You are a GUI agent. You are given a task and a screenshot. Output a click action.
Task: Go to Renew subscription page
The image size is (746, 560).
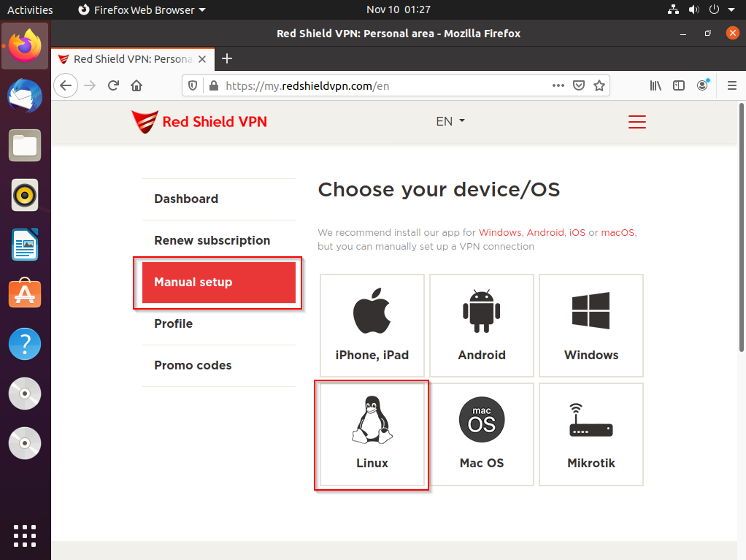pyautogui.click(x=212, y=240)
